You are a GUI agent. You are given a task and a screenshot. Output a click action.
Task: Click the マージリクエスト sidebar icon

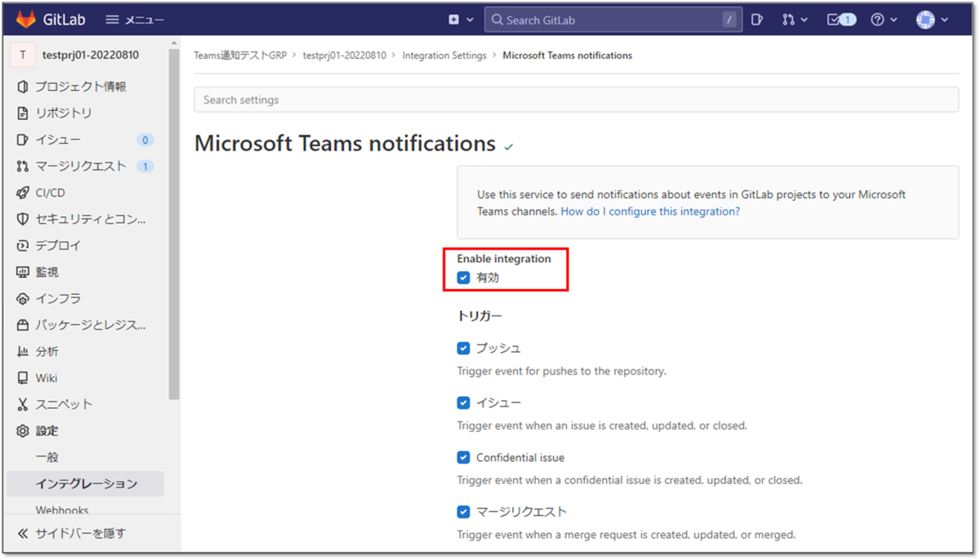pyautogui.click(x=22, y=166)
